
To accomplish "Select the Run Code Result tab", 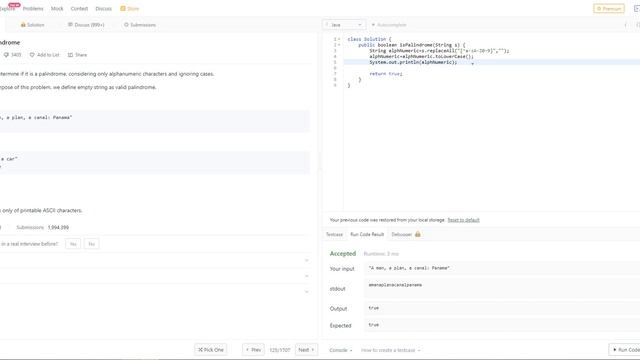I will [x=367, y=234].
